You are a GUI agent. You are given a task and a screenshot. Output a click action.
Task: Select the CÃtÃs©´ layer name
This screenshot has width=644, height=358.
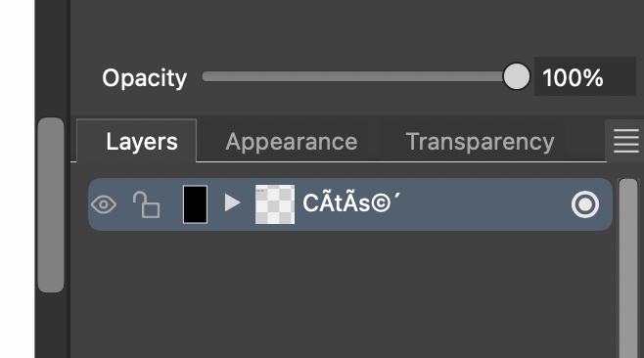click(351, 202)
